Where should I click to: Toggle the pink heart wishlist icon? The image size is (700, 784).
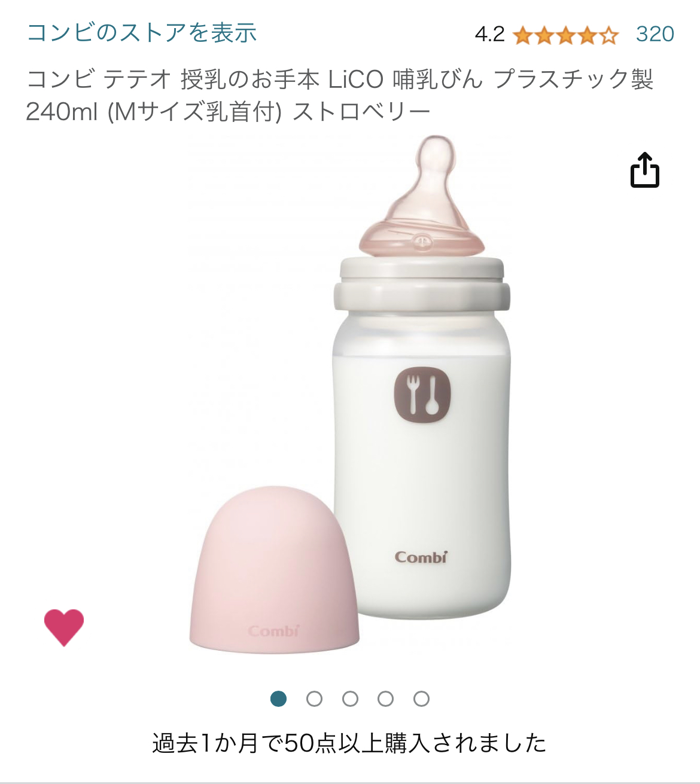64,627
